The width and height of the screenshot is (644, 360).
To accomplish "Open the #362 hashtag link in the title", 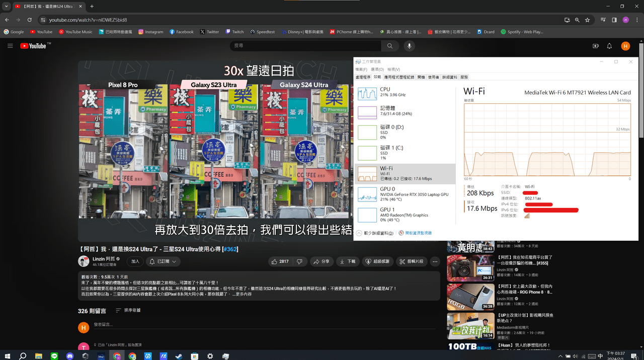I will (230, 249).
